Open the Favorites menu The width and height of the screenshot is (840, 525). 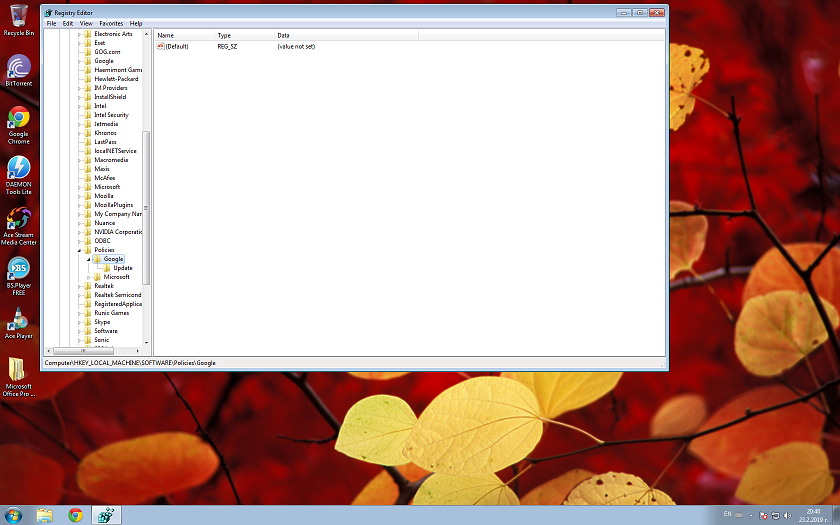click(x=111, y=23)
